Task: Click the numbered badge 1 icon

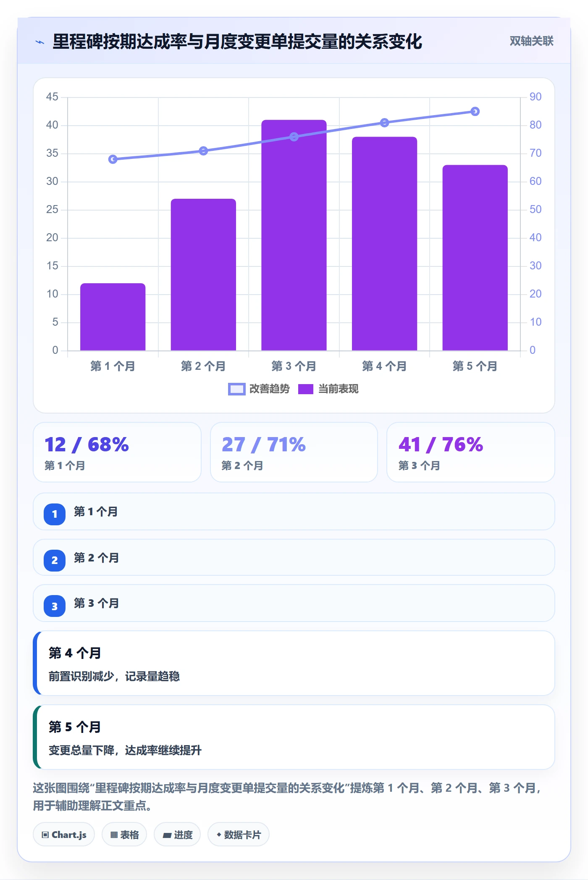Action: pos(55,514)
